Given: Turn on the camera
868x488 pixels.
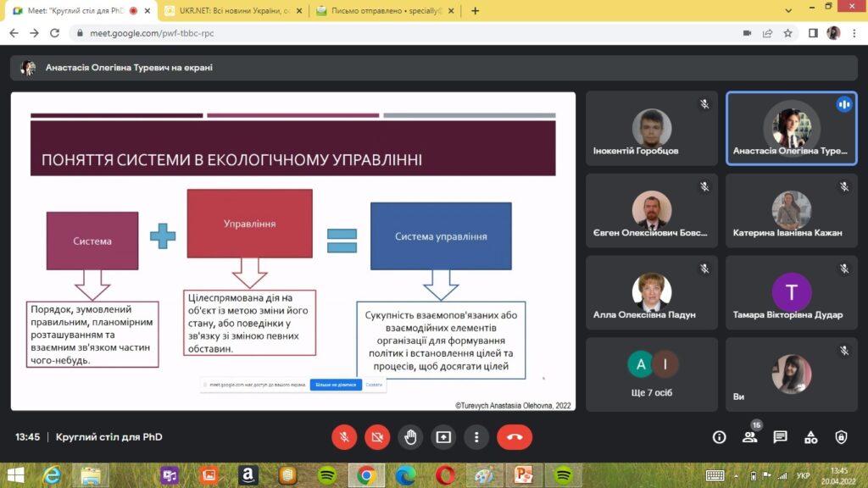Looking at the screenshot, I should coord(377,437).
